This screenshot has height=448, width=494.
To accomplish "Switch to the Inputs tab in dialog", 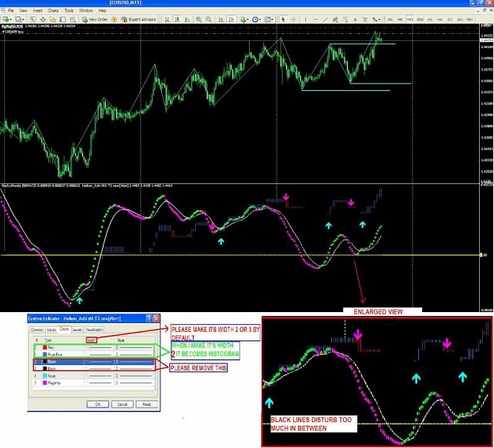I will (x=51, y=329).
